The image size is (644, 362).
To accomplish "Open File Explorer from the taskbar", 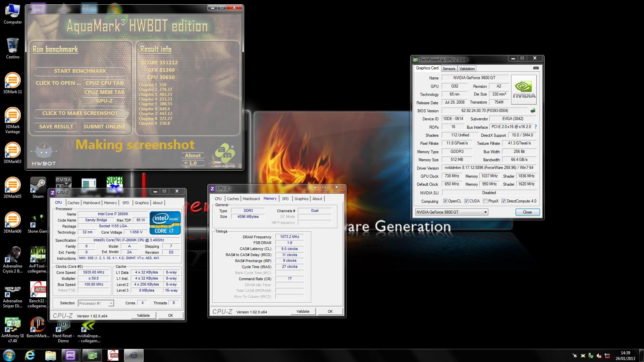I will coord(50,355).
